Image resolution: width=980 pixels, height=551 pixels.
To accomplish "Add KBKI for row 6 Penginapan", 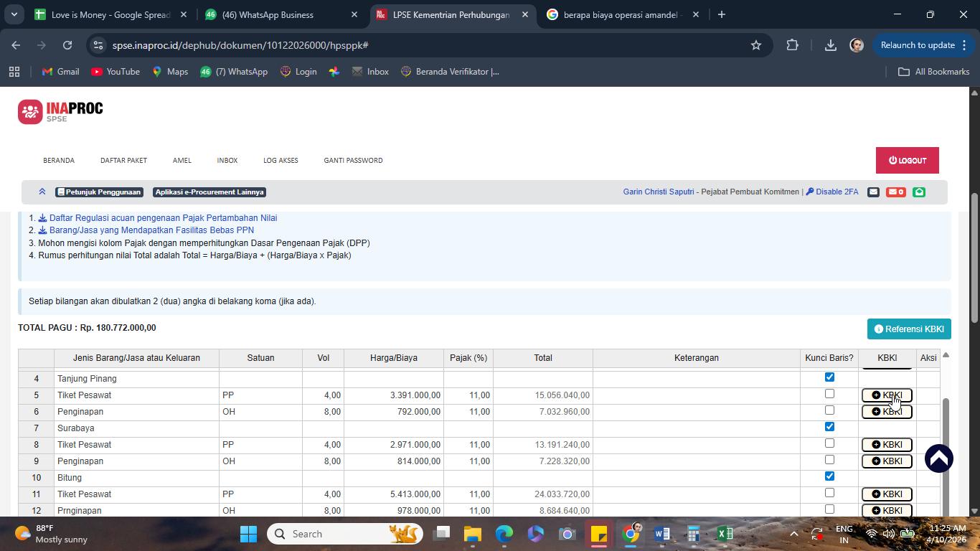I will pyautogui.click(x=887, y=412).
